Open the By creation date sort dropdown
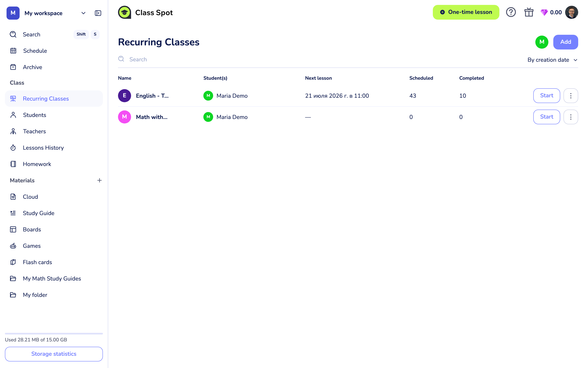 point(552,60)
